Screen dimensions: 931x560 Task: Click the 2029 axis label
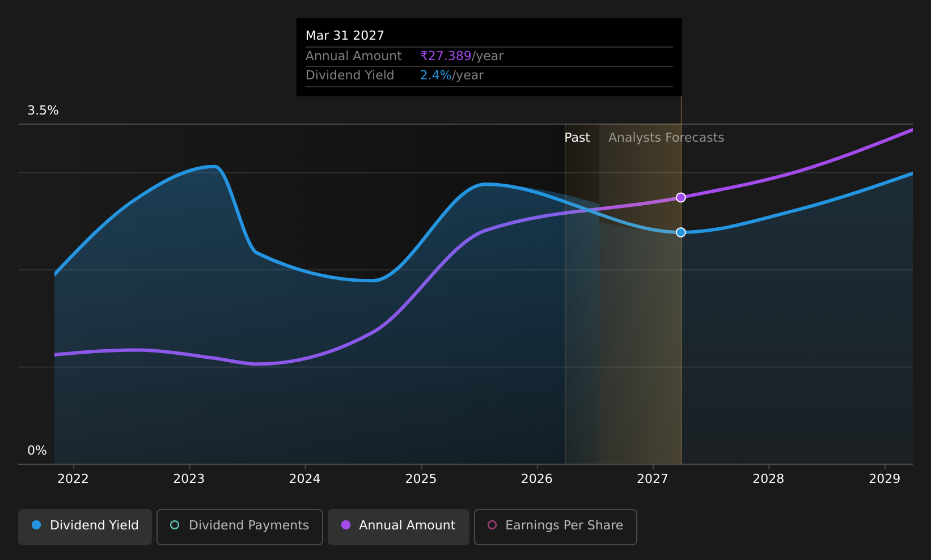pos(885,479)
